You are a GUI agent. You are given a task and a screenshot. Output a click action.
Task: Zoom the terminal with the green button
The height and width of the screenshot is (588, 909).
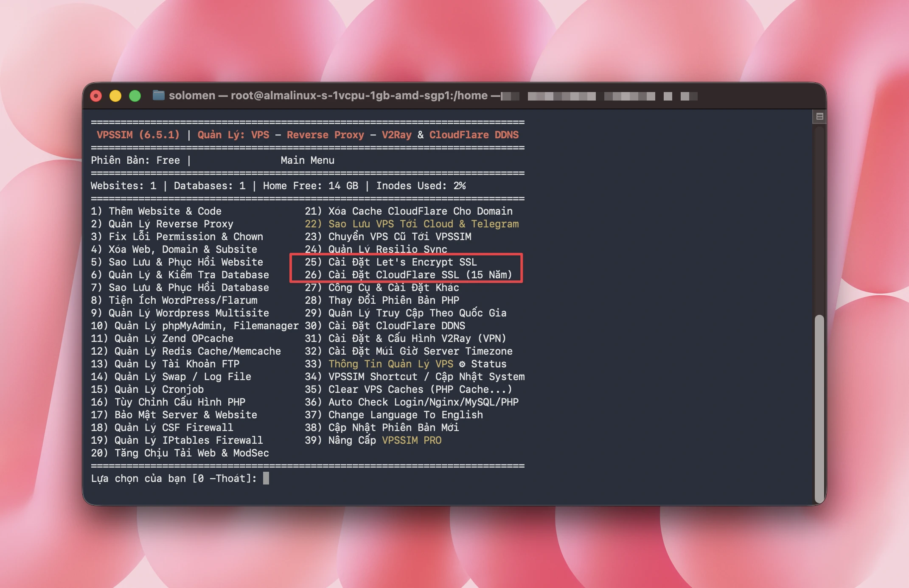point(135,96)
